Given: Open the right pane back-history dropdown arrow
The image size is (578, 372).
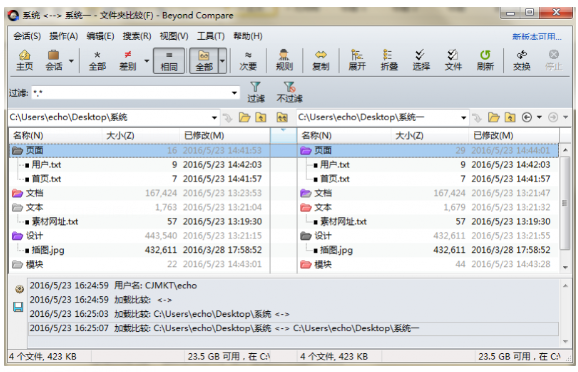Looking at the screenshot, I should pos(539,118).
